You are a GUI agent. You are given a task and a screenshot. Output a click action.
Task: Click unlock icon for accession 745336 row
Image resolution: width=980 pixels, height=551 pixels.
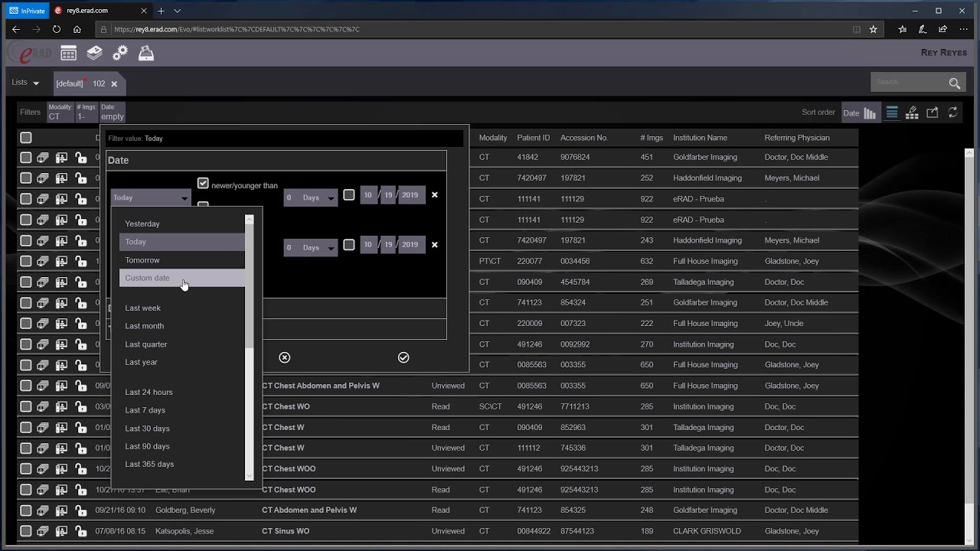[x=80, y=448]
